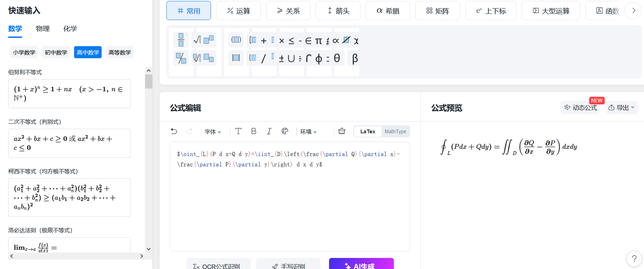Select the 希腊 Greek letters tab
The image size is (644, 269).
[388, 11]
